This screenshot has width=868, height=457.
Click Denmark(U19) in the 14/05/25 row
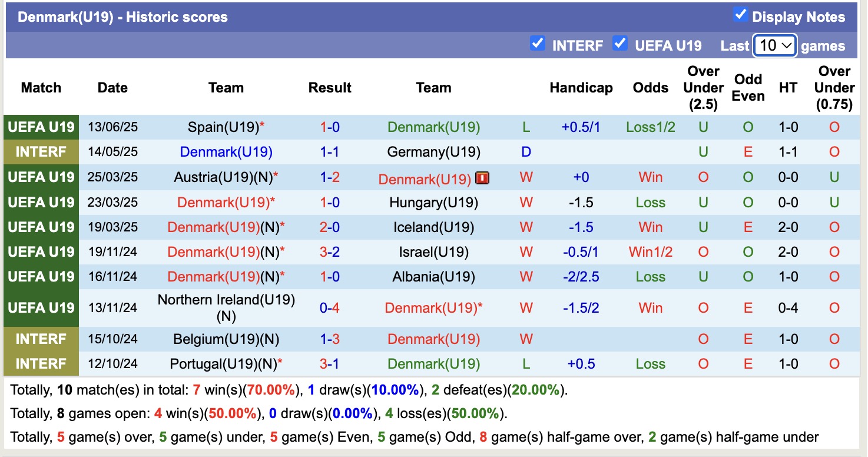pyautogui.click(x=226, y=153)
